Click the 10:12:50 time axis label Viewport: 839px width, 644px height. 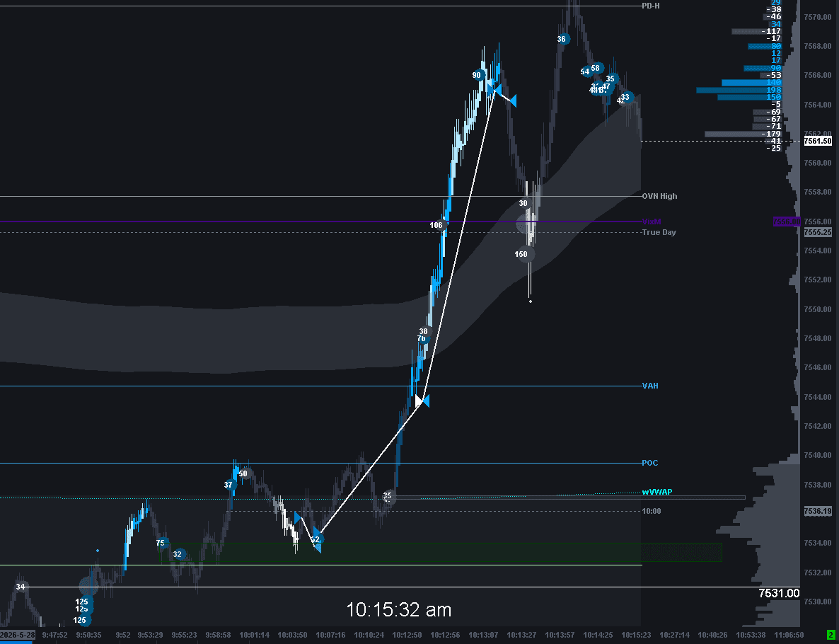tap(407, 635)
